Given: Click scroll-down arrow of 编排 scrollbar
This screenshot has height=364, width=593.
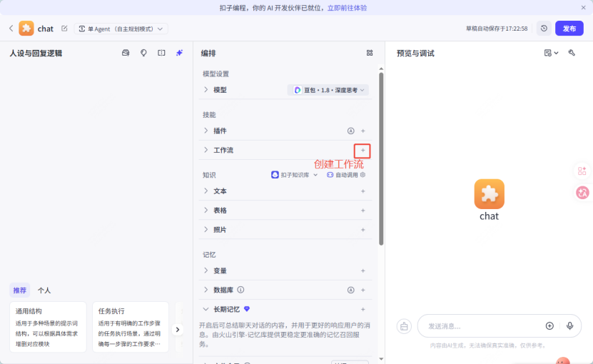Looking at the screenshot, I should [381, 359].
